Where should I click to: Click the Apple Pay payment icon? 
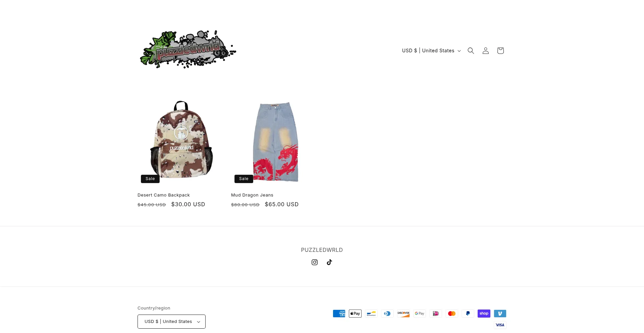[355, 314]
